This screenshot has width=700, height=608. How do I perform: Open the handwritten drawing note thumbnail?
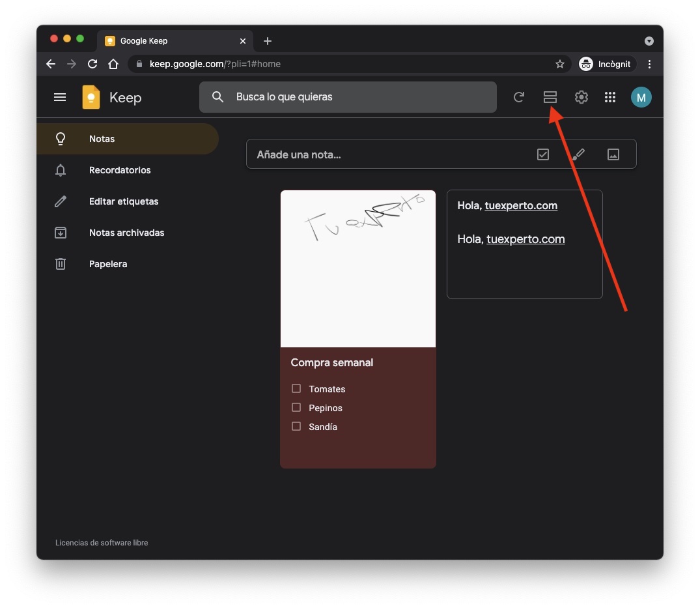(x=357, y=268)
